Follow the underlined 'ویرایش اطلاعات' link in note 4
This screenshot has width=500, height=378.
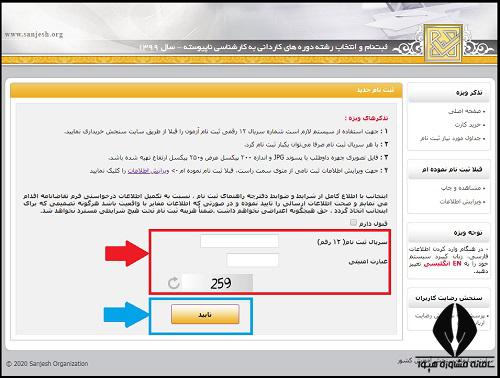point(148,171)
